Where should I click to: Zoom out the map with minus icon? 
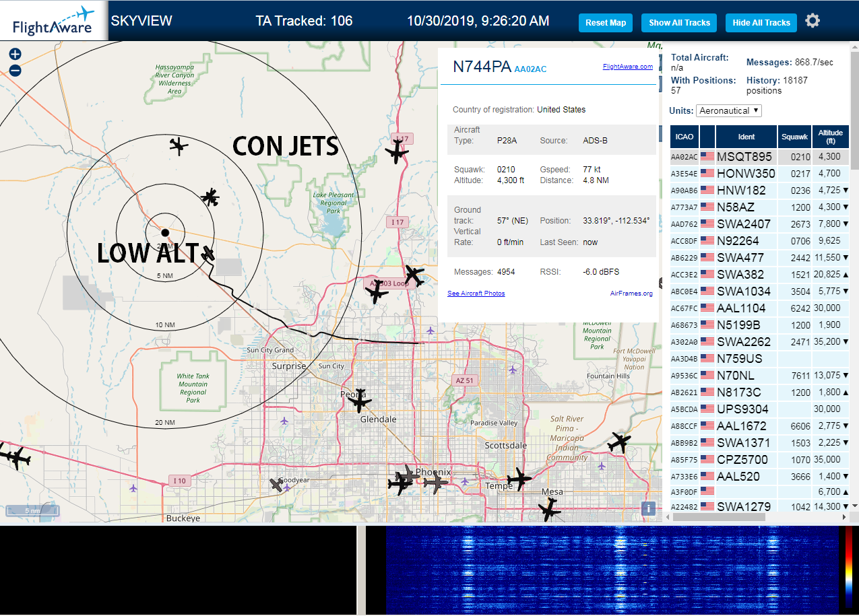coord(15,70)
